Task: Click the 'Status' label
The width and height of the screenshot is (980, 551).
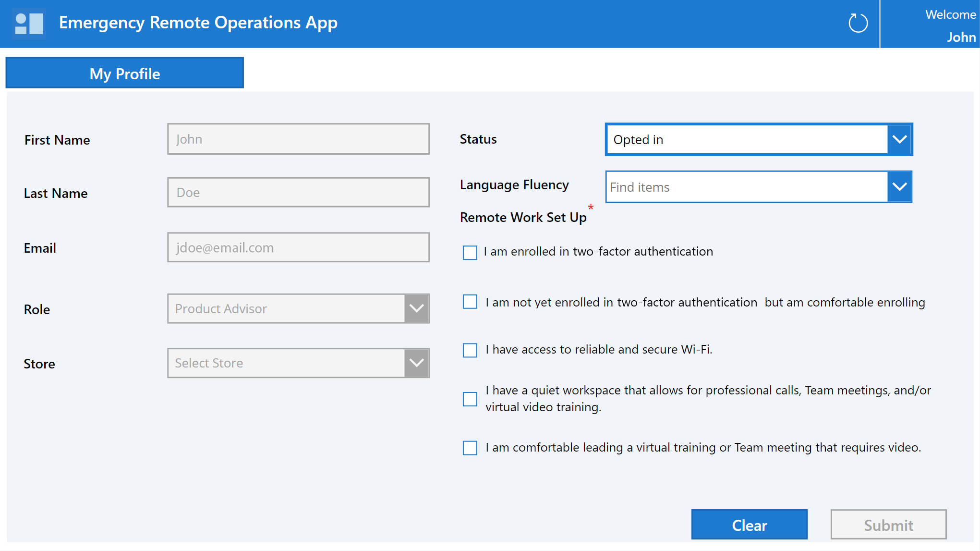Action: coord(478,139)
